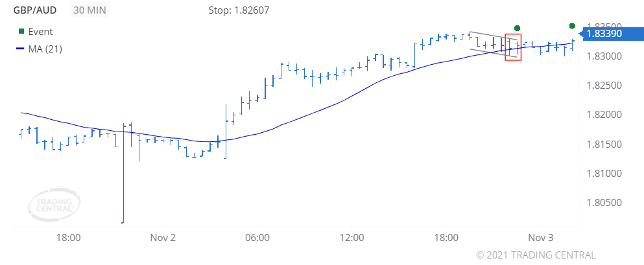Click the 06:00 time axis label
This screenshot has height=265, width=644.
[x=257, y=238]
